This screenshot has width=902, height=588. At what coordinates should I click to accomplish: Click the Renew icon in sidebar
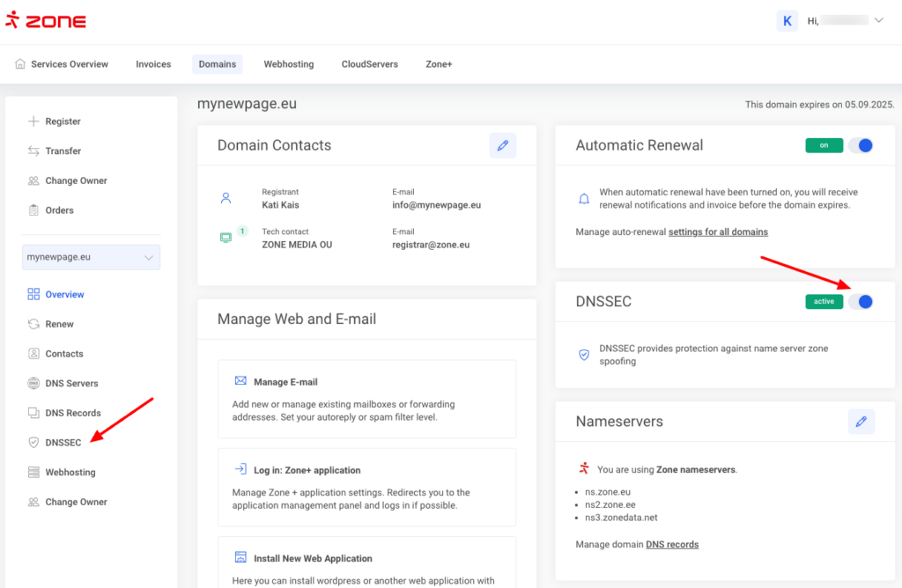pos(33,324)
